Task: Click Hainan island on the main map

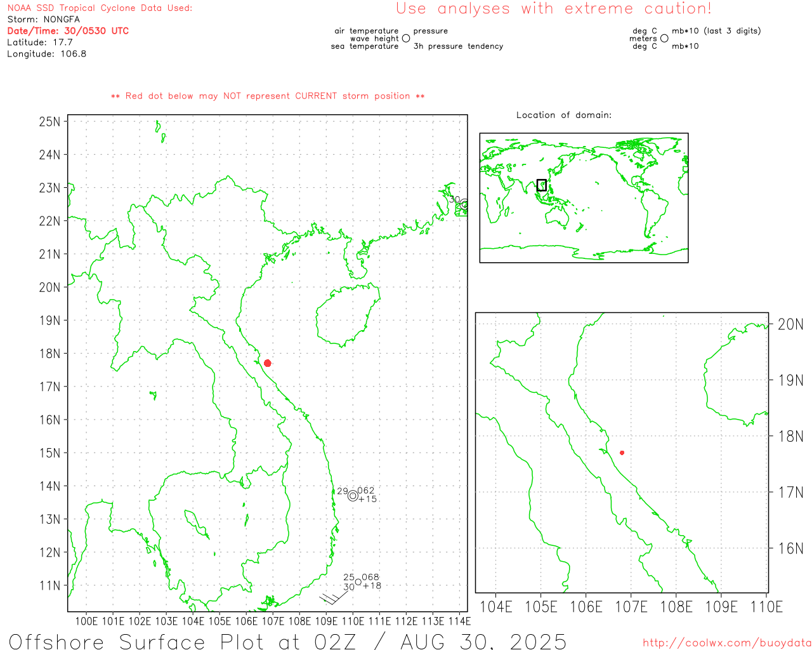Action: point(348,315)
